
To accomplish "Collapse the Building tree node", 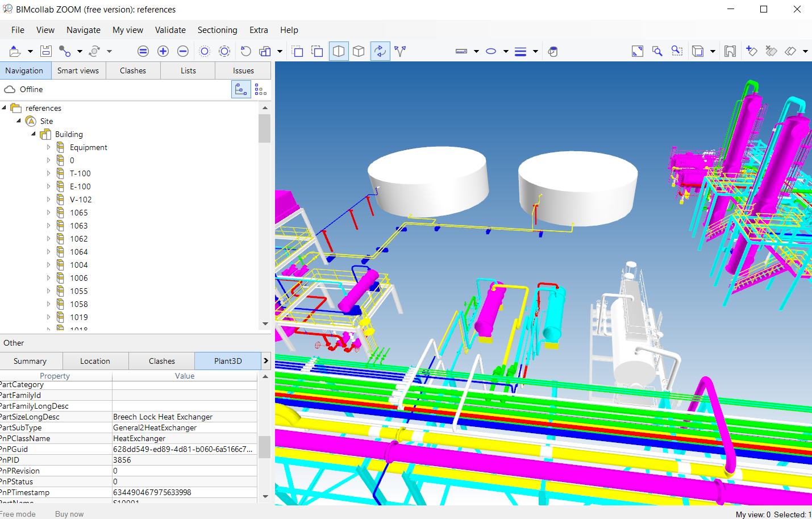I will coord(34,134).
